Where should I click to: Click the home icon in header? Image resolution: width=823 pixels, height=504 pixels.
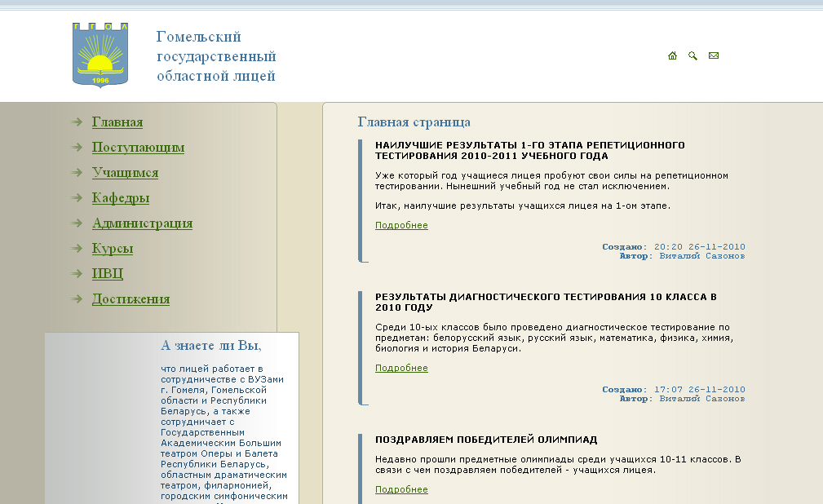(x=672, y=56)
